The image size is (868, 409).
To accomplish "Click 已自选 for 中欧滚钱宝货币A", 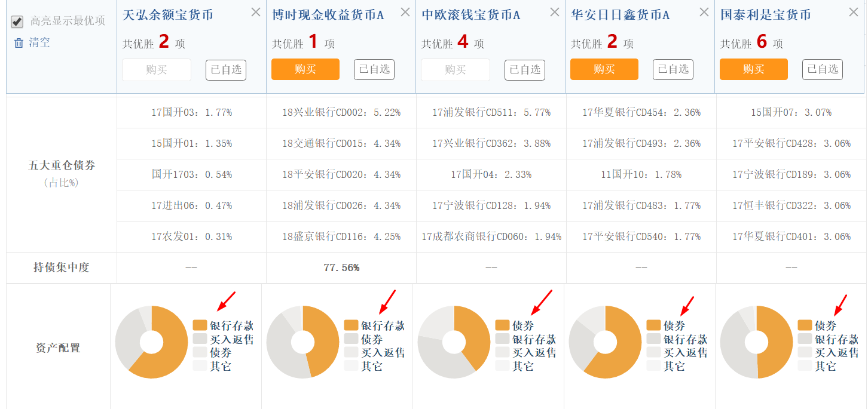I will (524, 69).
